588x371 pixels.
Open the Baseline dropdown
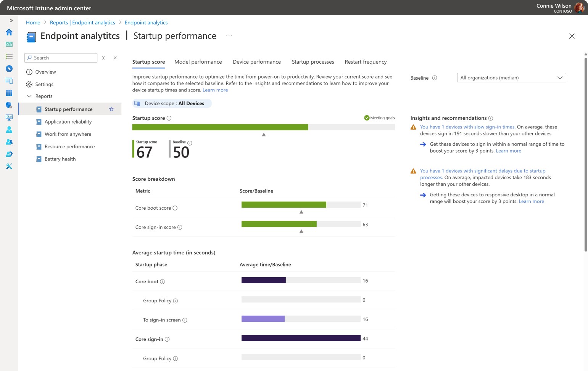[x=511, y=78]
